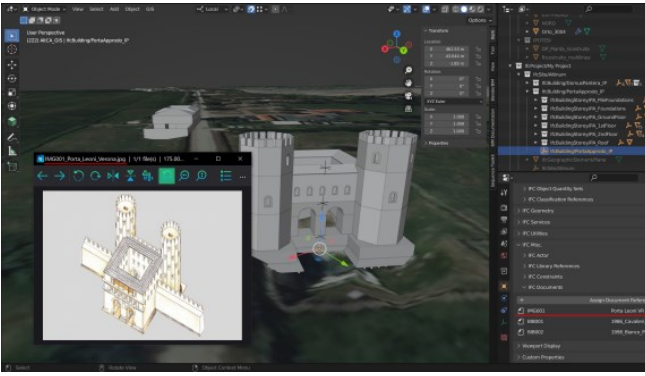Open XYZ Euler rotation mode dropdown

454,101
